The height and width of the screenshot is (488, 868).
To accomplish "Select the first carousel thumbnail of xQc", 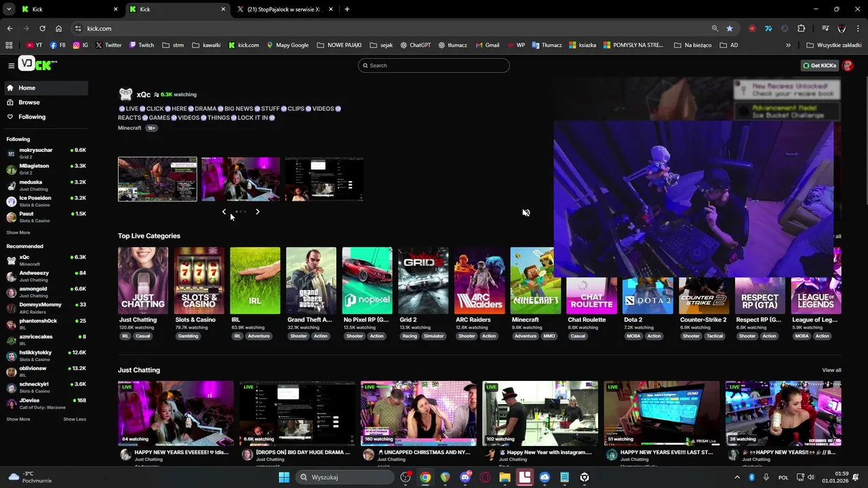I will coord(157,180).
